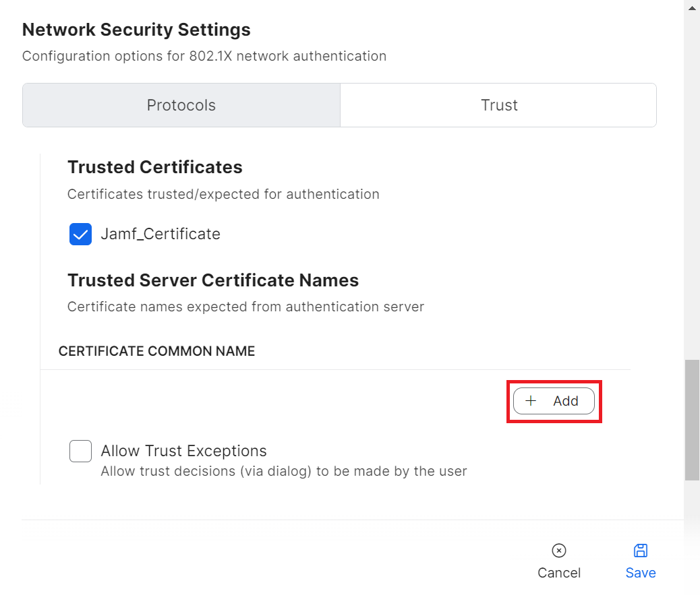
Task: Click the vertical scrollbar thumb
Action: tap(692, 419)
